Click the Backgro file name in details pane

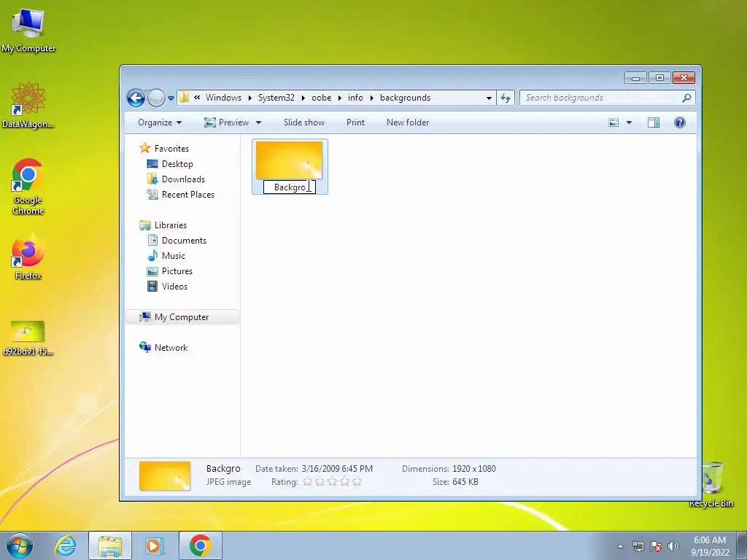click(x=223, y=469)
